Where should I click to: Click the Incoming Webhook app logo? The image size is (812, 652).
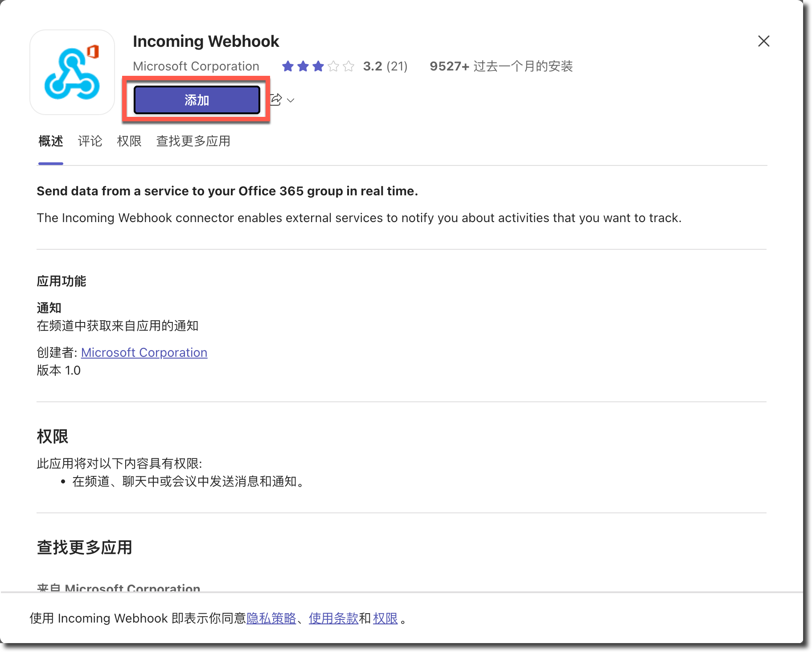pos(72,72)
